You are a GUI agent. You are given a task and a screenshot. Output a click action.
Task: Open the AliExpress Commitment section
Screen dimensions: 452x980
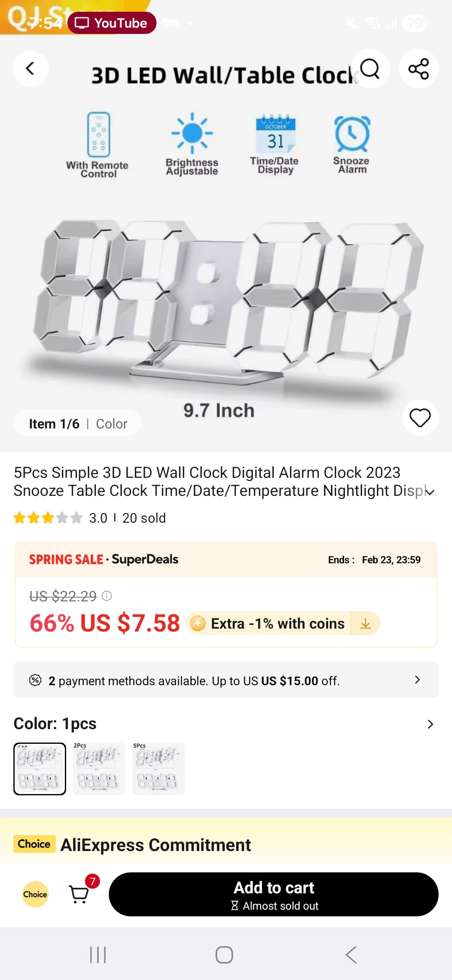[x=156, y=845]
